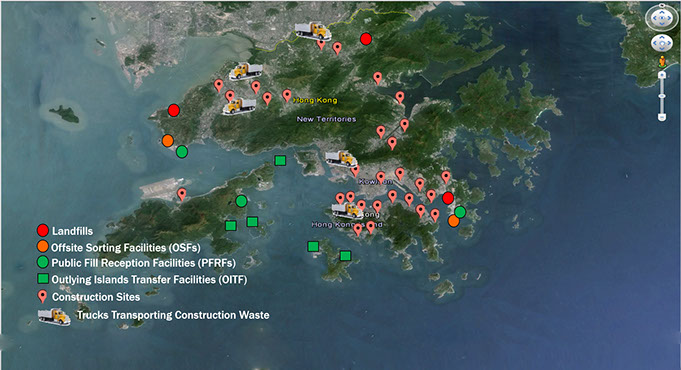The image size is (681, 370).
Task: Click the construction site pin at airport
Action: tap(182, 194)
